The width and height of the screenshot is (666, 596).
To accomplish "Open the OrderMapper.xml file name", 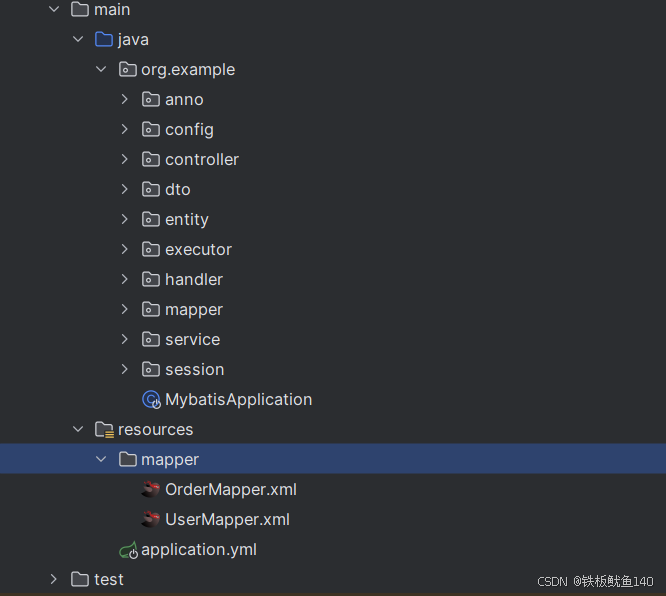I will [x=231, y=490].
